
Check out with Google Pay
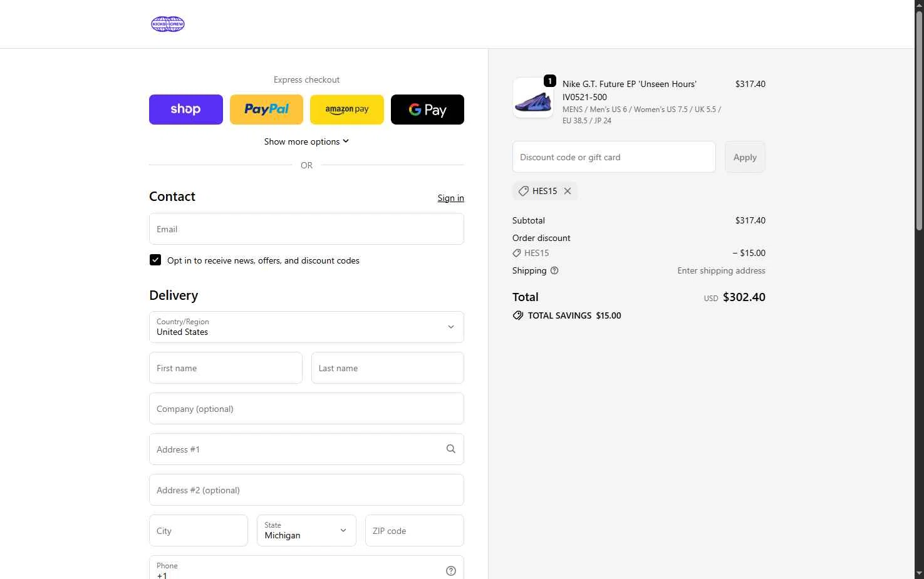click(427, 110)
